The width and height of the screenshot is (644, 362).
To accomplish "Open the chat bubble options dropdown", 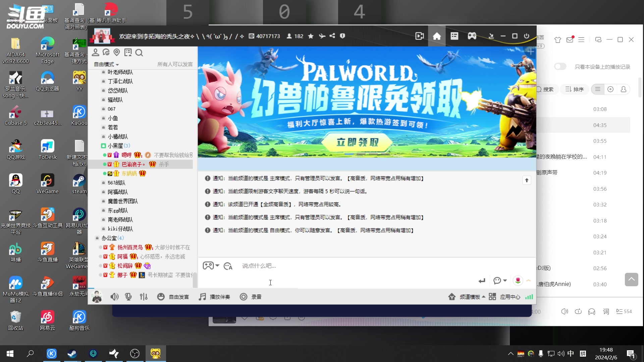I will click(500, 280).
